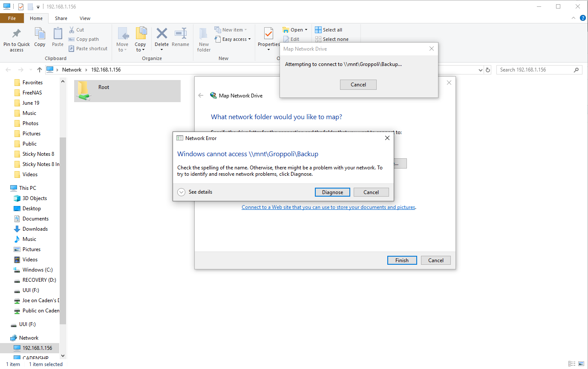Image resolution: width=588 pixels, height=369 pixels.
Task: Open the Joe on Caden's network drive
Action: click(37, 300)
